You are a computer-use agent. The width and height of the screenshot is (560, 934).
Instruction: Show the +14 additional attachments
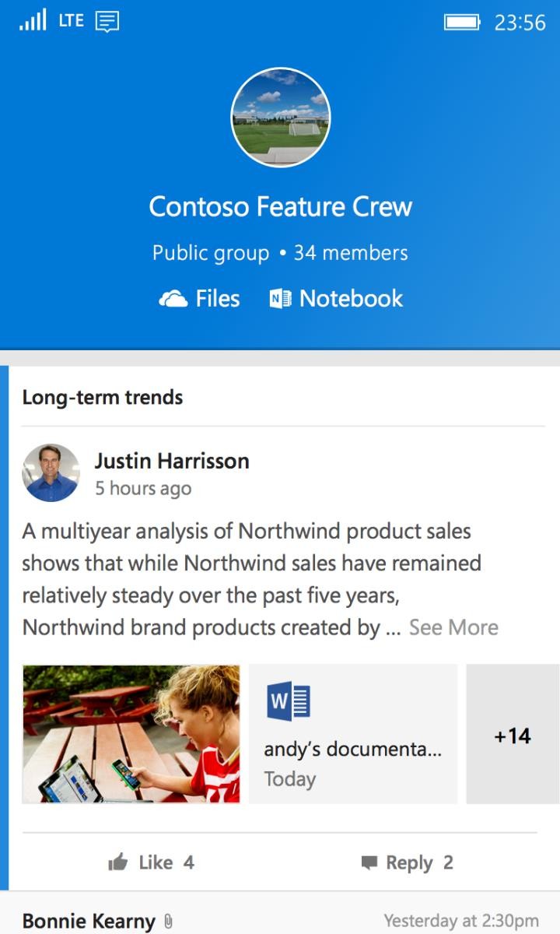click(x=513, y=734)
